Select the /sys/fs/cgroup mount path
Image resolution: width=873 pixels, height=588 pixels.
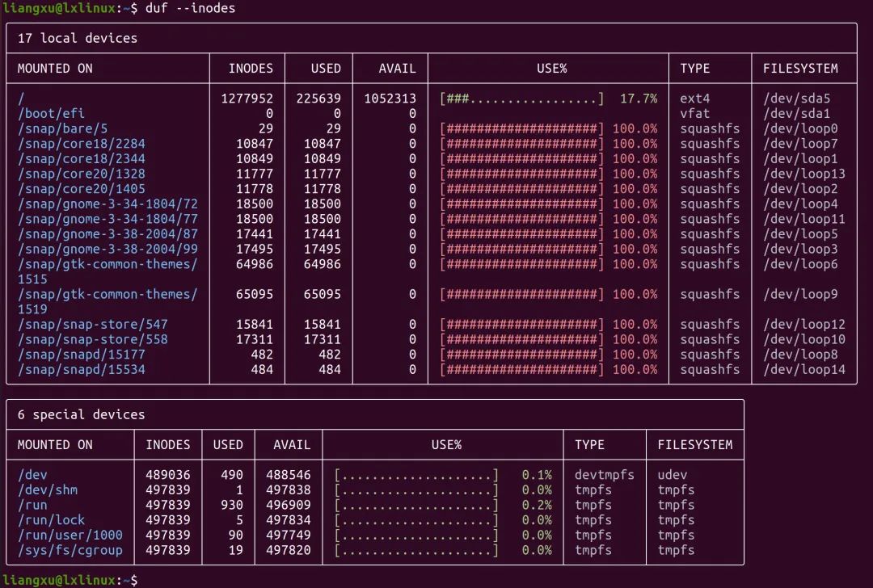(x=70, y=549)
